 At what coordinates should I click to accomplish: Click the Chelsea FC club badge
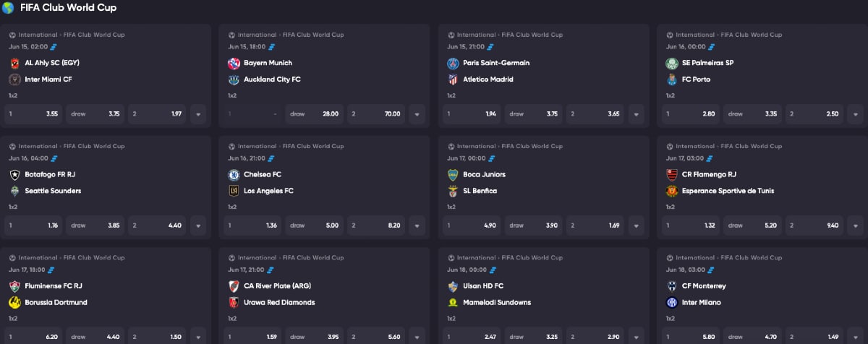234,174
